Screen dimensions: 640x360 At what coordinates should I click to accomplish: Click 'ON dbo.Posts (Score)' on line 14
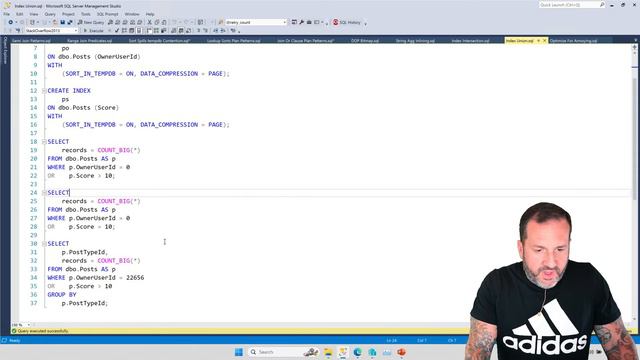click(83, 108)
